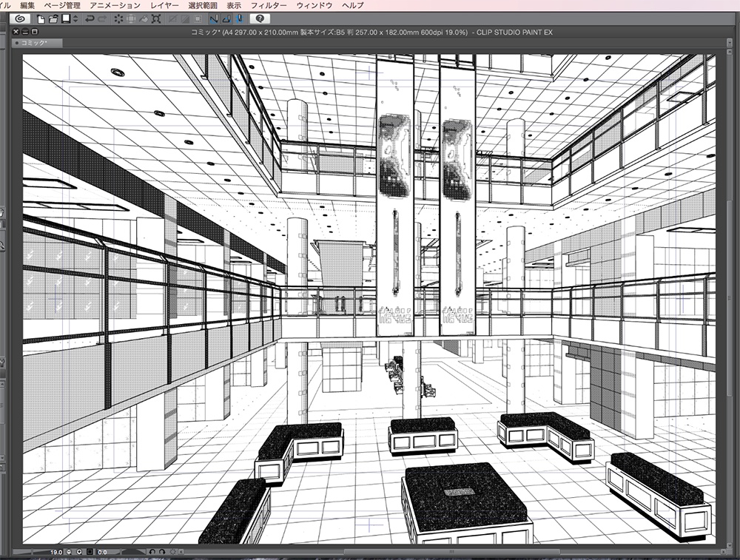The height and width of the screenshot is (560, 740).
Task: Click the scale/rotate transform icon
Action: pos(131,19)
